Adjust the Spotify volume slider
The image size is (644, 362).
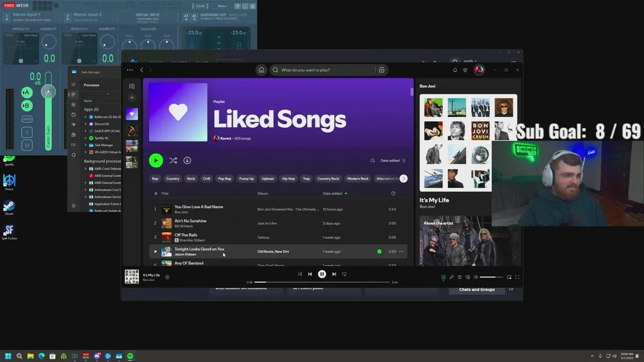point(492,277)
